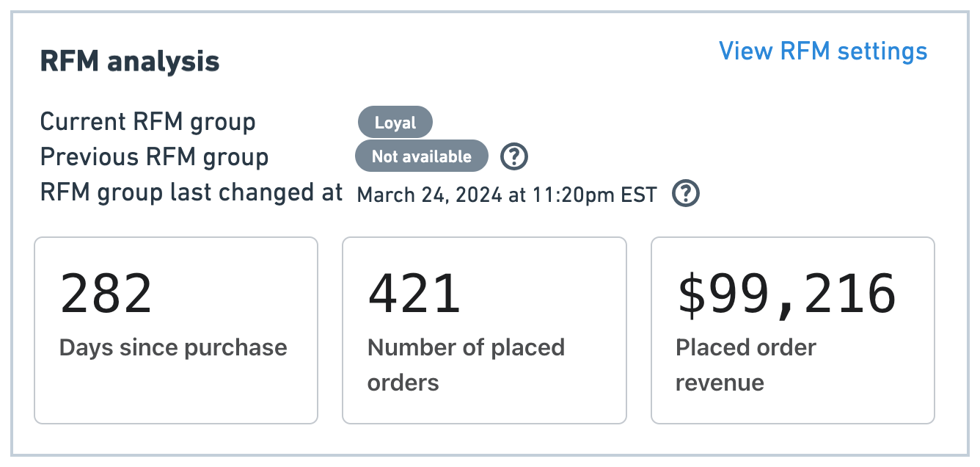Open the View RFM settings link
Image resolution: width=980 pixels, height=467 pixels.
pos(822,51)
